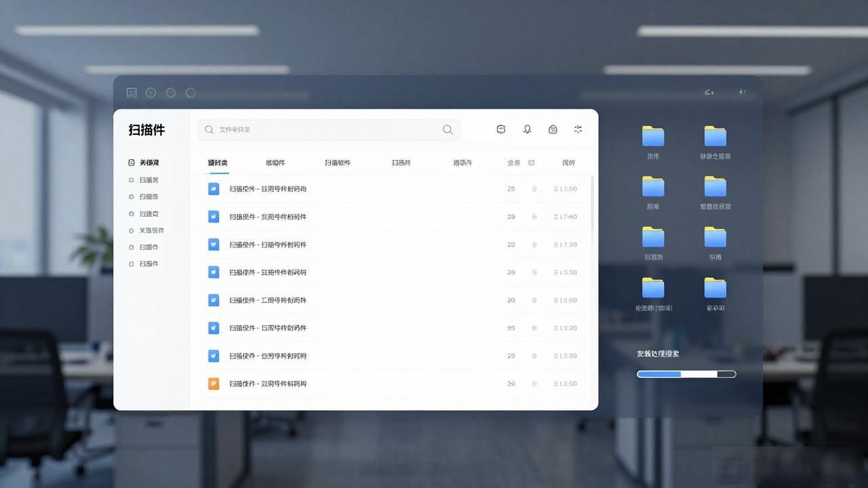
Task: Switch to the fourth tab in tab row
Action: click(x=401, y=163)
